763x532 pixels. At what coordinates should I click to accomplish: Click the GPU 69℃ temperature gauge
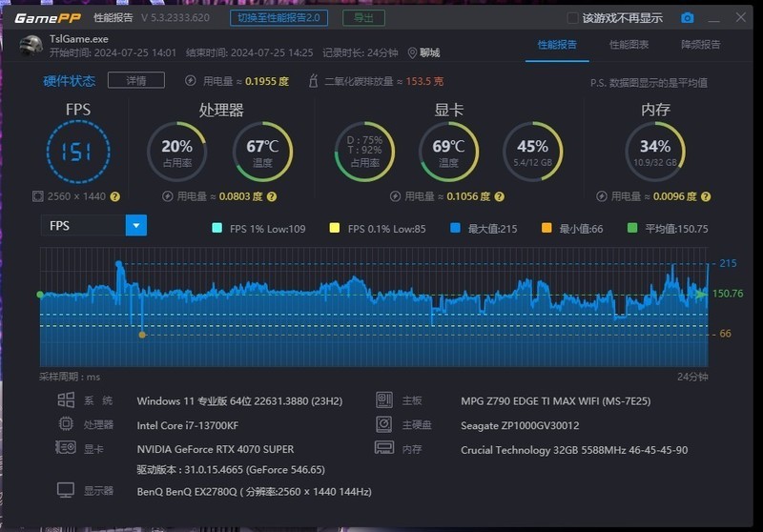448,152
